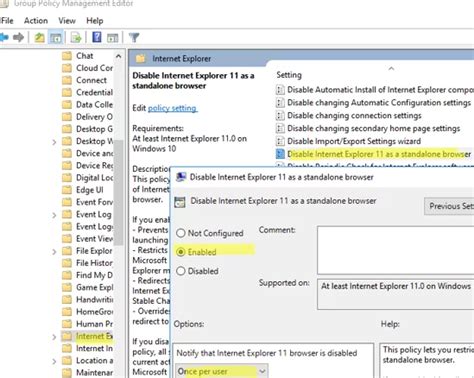Screen dimensions: 474x378
Task: Expand the Event Log tree node
Action: (x=54, y=215)
